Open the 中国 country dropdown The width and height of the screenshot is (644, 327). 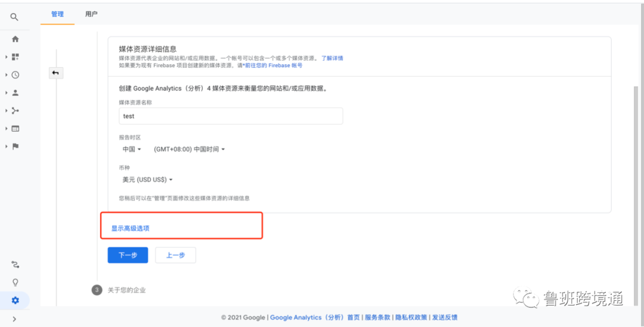[132, 150]
